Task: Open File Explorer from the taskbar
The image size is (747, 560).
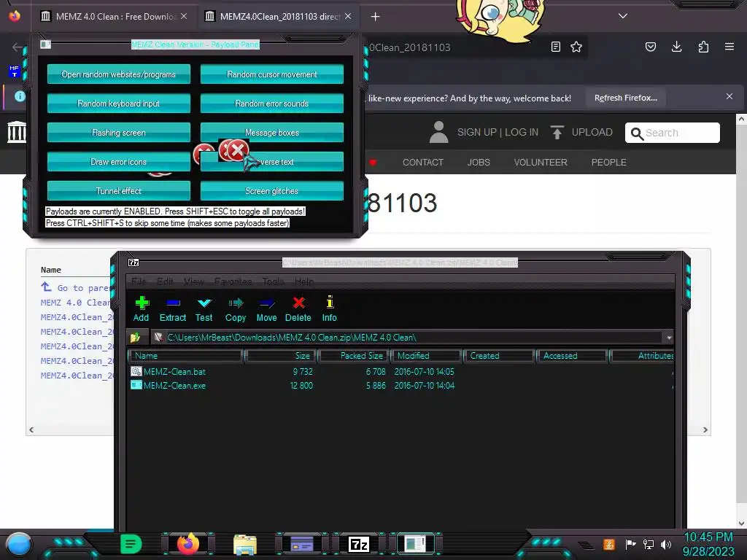Action: [245, 544]
